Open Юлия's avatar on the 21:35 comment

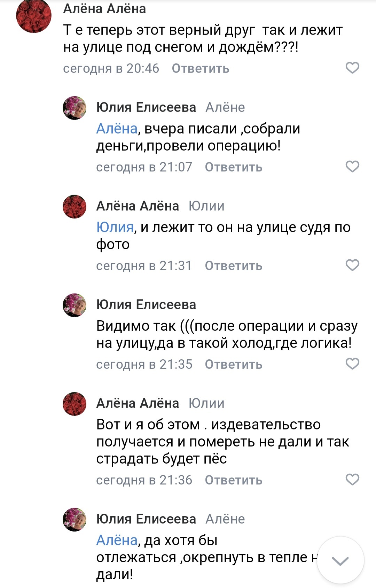[x=75, y=305]
